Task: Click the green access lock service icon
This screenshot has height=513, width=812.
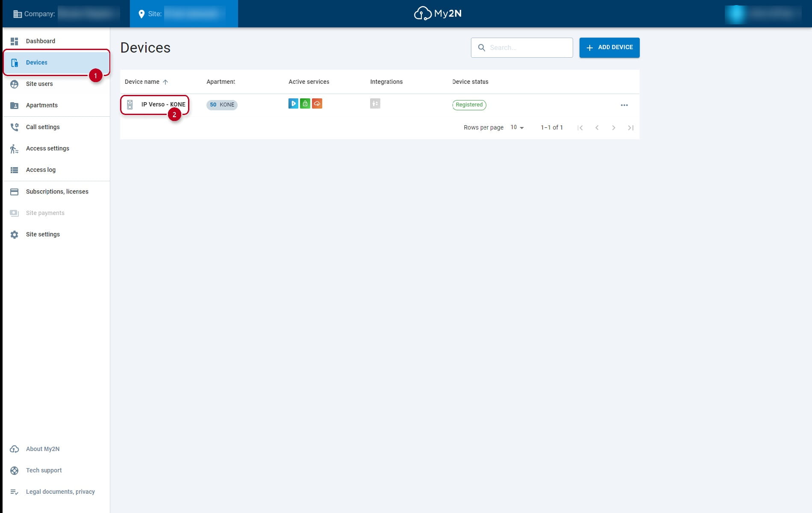Action: click(x=305, y=103)
